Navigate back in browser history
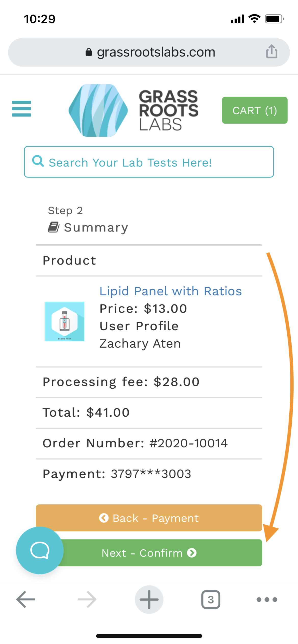Viewport: 298px width, 644px height. tap(25, 599)
